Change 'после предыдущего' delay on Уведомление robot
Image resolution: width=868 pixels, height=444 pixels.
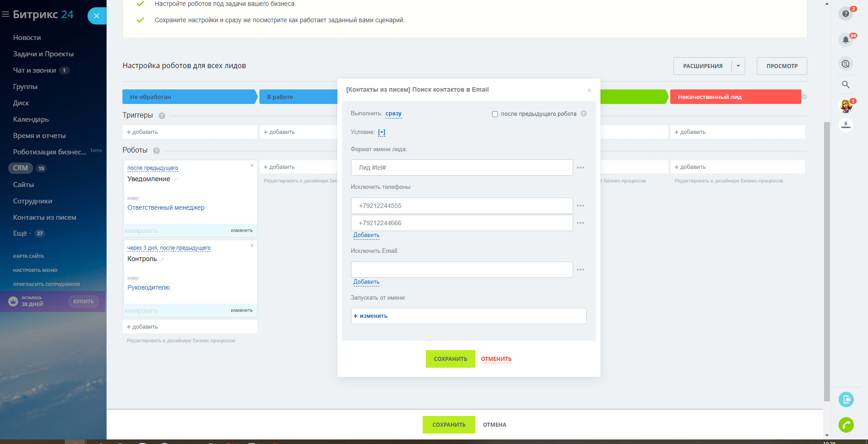pyautogui.click(x=153, y=168)
